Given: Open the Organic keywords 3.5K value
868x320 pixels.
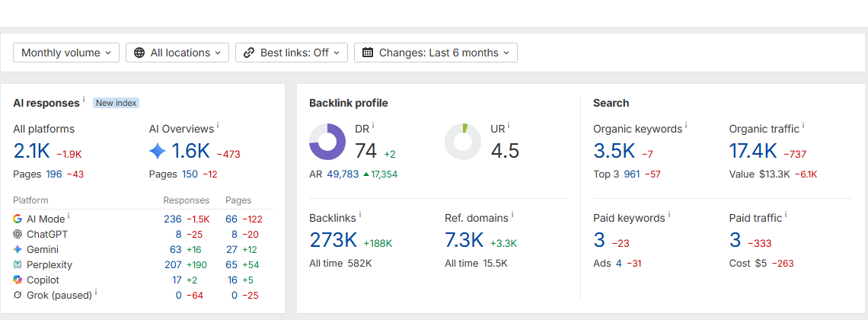Looking at the screenshot, I should click(x=614, y=151).
